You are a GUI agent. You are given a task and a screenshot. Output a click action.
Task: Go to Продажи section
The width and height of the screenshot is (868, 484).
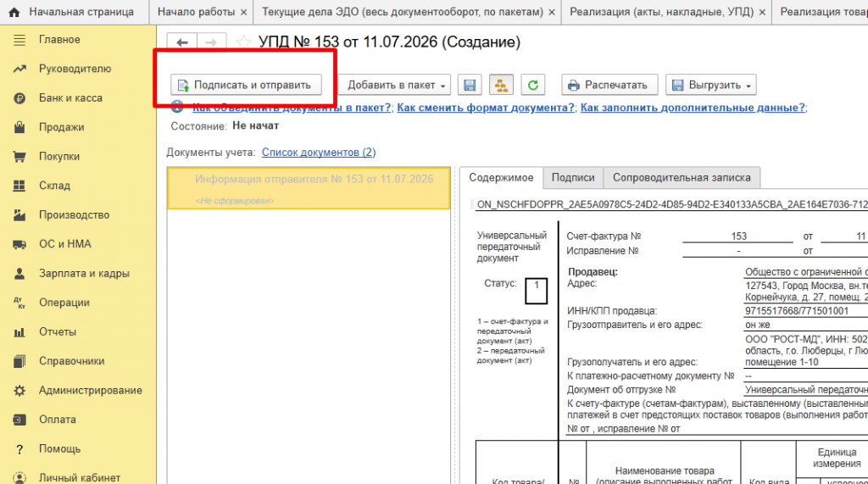61,127
